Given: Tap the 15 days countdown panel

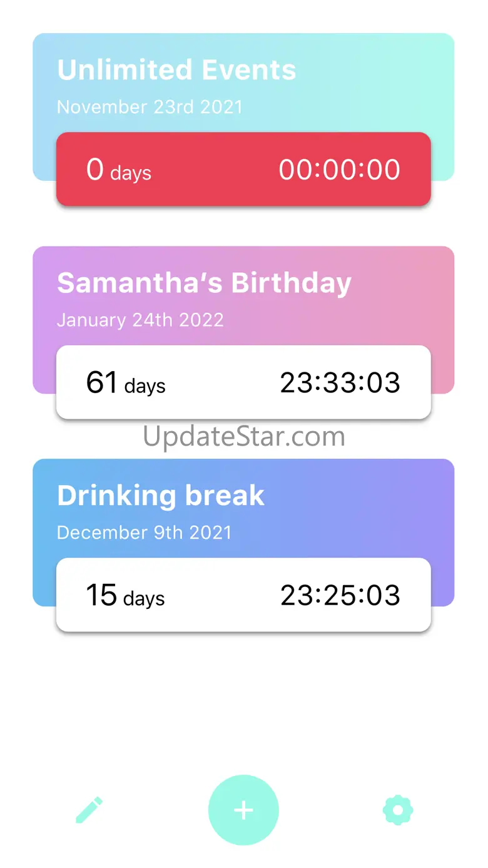Looking at the screenshot, I should tap(243, 595).
